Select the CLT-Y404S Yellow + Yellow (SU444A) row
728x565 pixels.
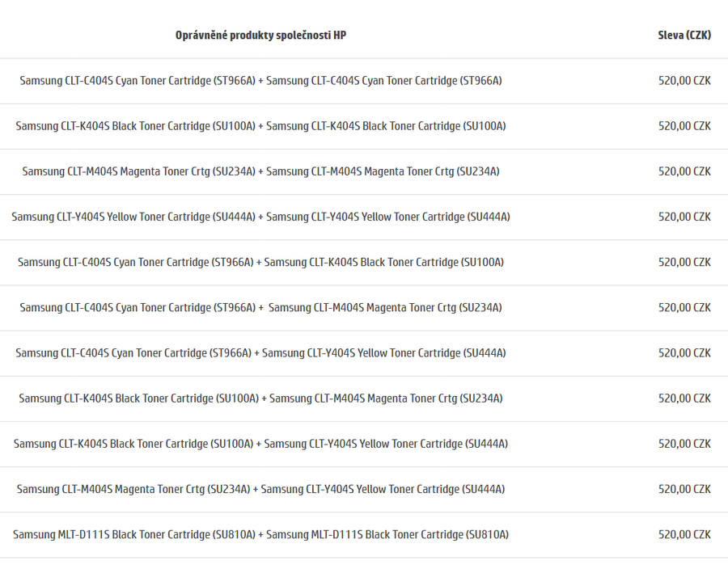(x=364, y=217)
